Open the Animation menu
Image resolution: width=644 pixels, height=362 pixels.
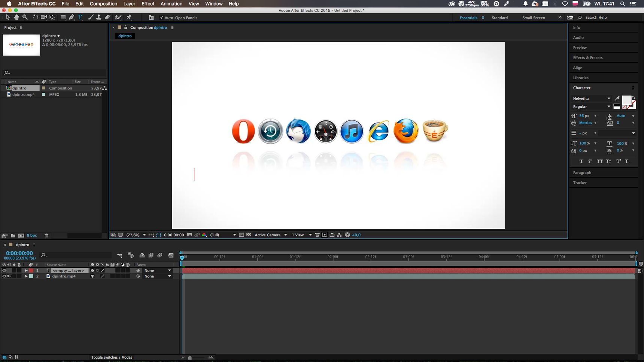coord(171,4)
